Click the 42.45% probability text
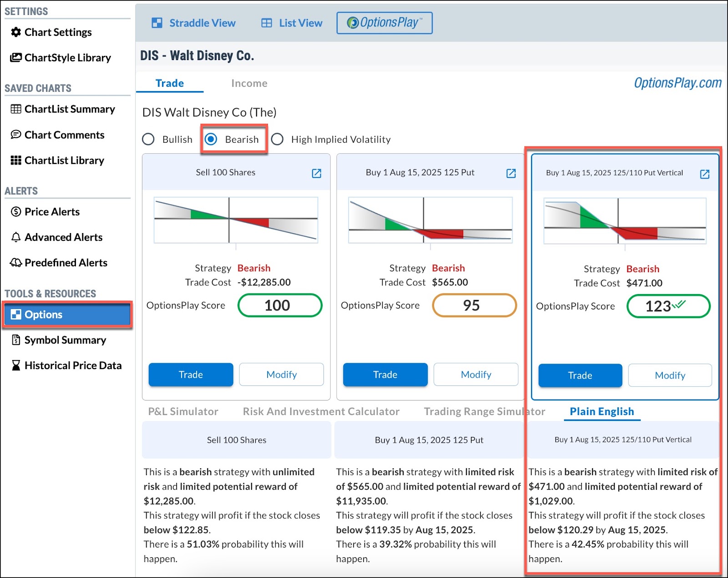 [588, 544]
